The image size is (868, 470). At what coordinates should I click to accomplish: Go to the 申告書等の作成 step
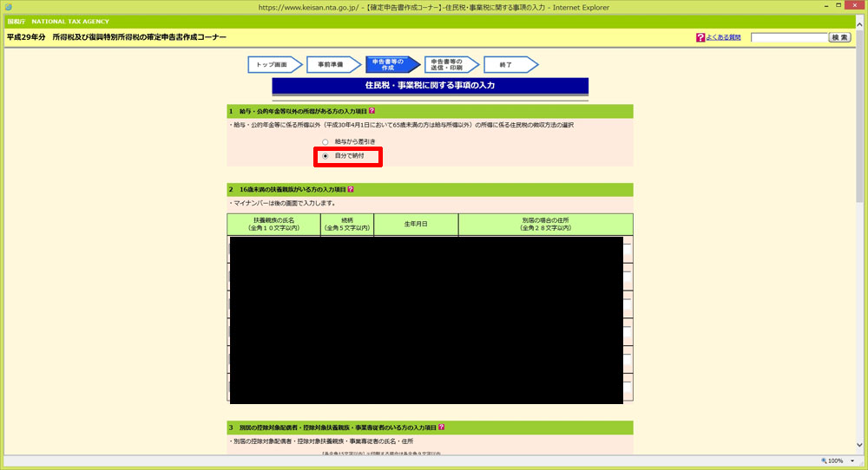pyautogui.click(x=392, y=65)
